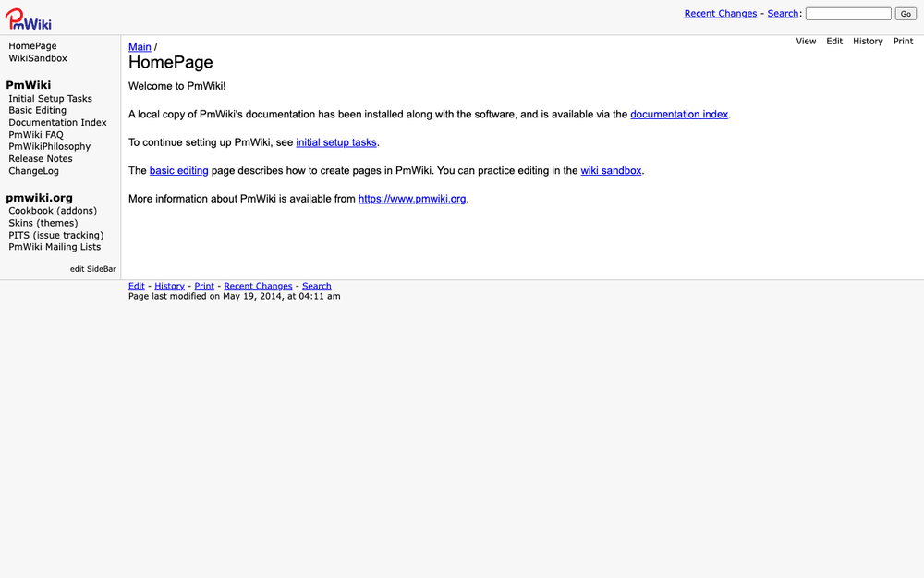Viewport: 924px width, 578px height.
Task: Click the PmWiki logo
Action: [x=29, y=18]
